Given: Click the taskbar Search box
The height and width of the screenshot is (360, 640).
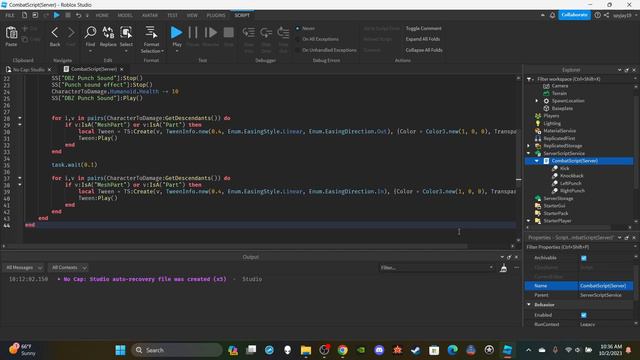Looking at the screenshot, I should [177, 350].
